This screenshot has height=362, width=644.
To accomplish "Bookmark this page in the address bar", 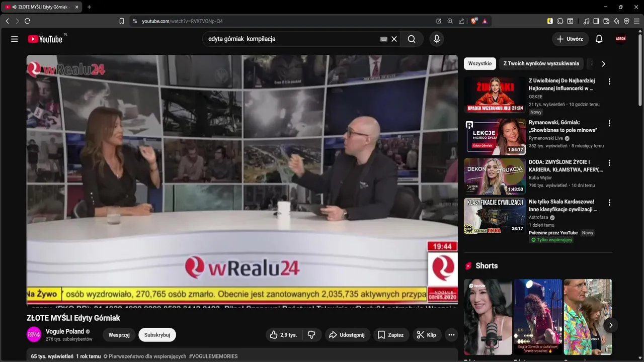I will click(x=122, y=21).
